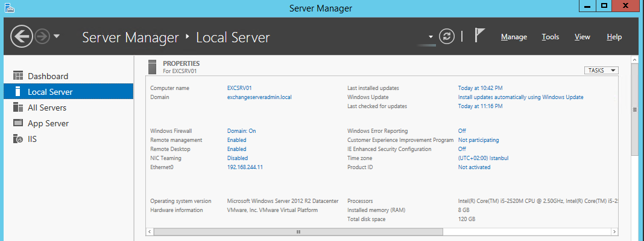Expand the navigation history dropdown arrow
The height and width of the screenshot is (241, 644).
point(57,37)
